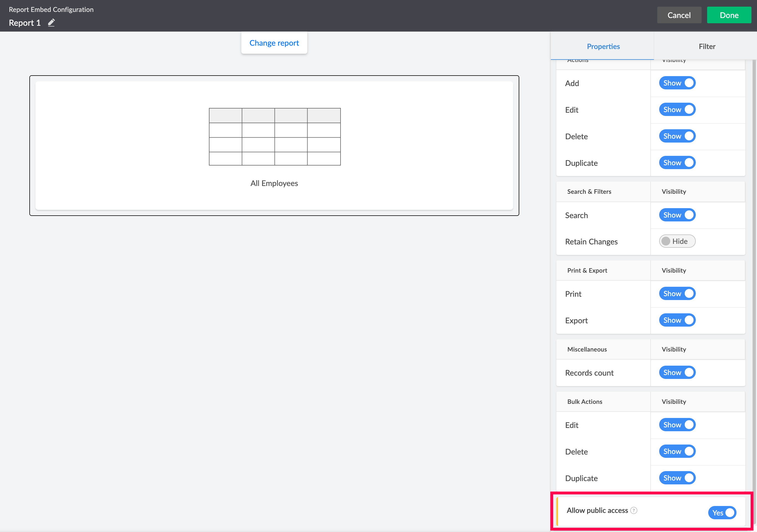Disable Allow public access
Image resolution: width=757 pixels, height=532 pixels.
[x=722, y=513]
